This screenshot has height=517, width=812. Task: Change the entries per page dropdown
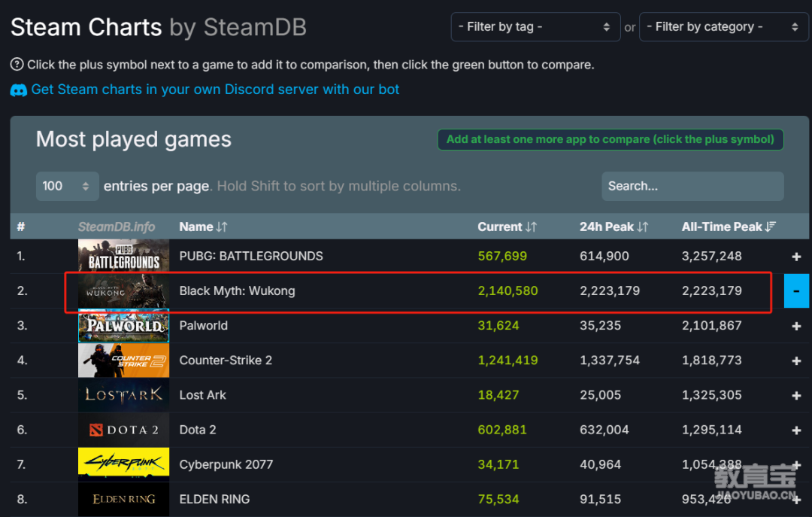(68, 186)
